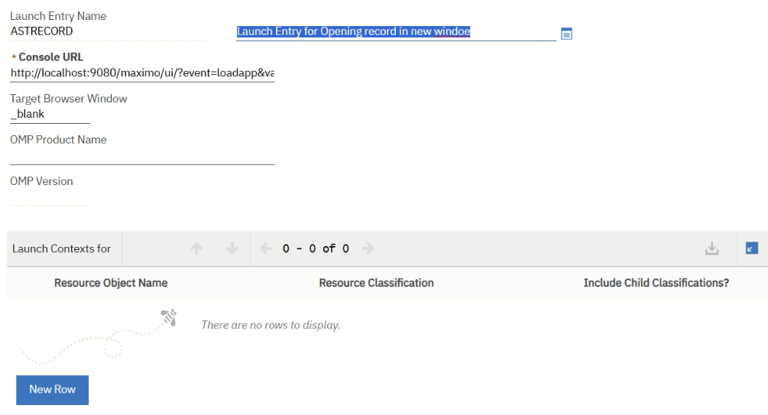Go to next page arrow
Screen dimensions: 768x415
(x=368, y=248)
